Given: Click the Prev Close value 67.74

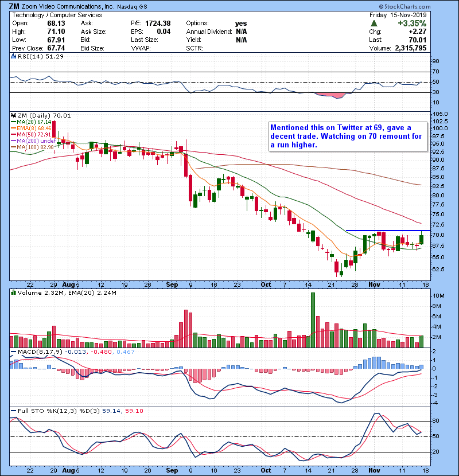Looking at the screenshot, I should pyautogui.click(x=56, y=48).
